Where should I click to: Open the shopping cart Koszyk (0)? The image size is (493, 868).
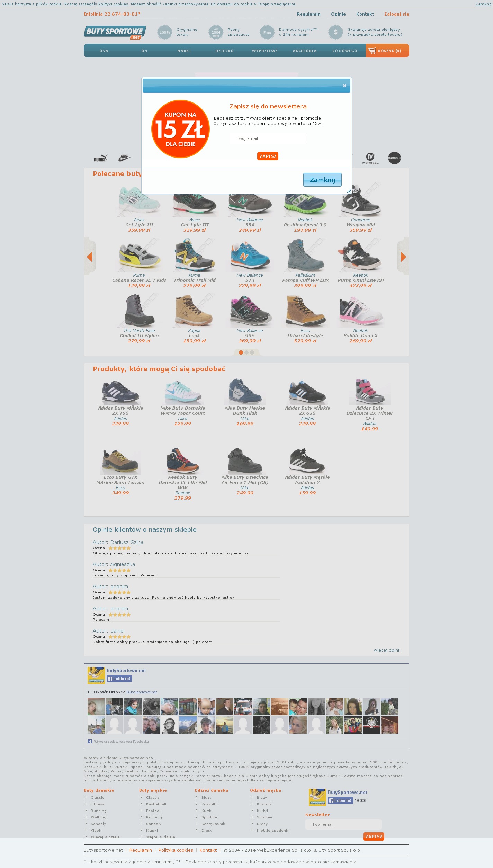click(x=387, y=51)
